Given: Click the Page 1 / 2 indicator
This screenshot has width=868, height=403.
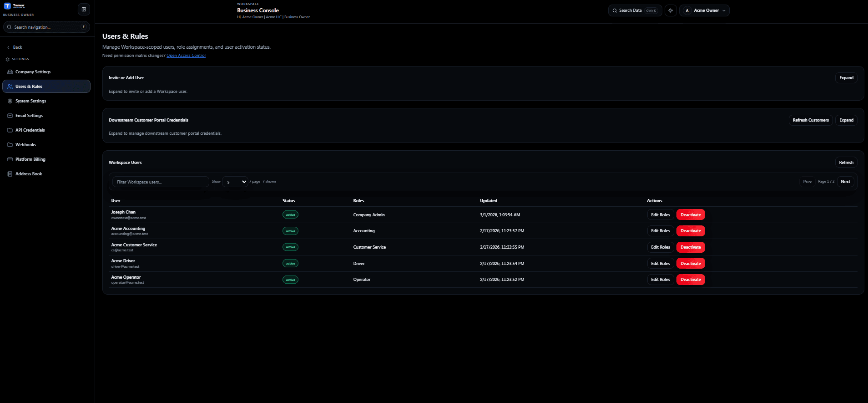Looking at the screenshot, I should pyautogui.click(x=826, y=182).
